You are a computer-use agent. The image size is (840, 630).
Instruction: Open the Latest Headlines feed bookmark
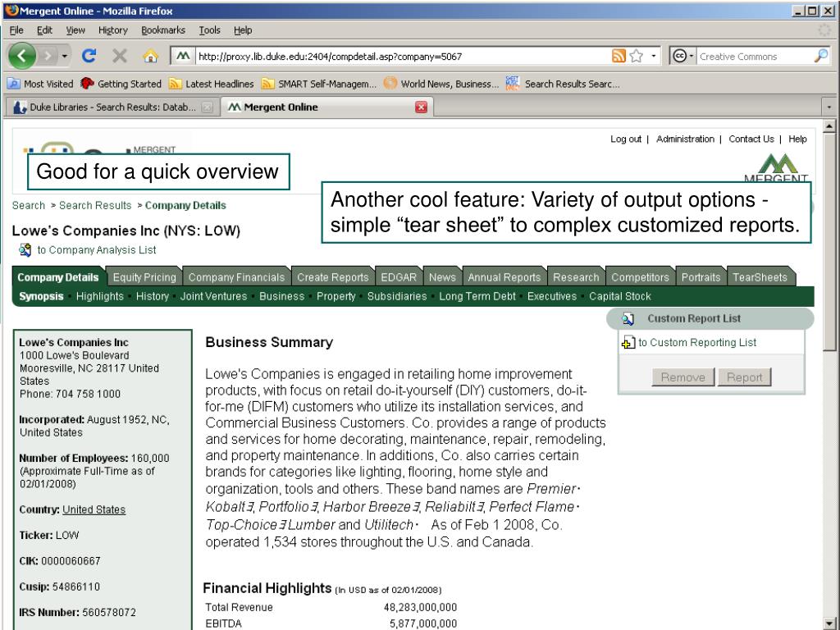click(x=212, y=84)
